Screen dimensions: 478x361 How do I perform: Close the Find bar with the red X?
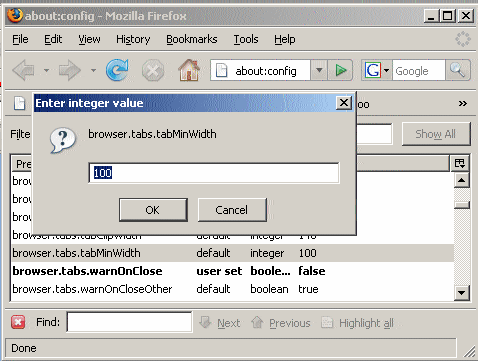point(18,322)
